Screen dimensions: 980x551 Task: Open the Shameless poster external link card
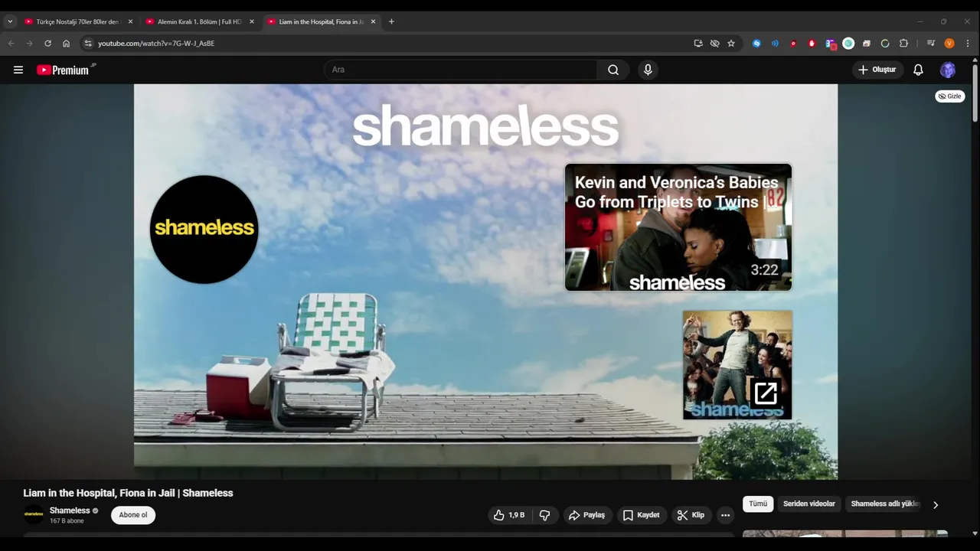(x=737, y=365)
